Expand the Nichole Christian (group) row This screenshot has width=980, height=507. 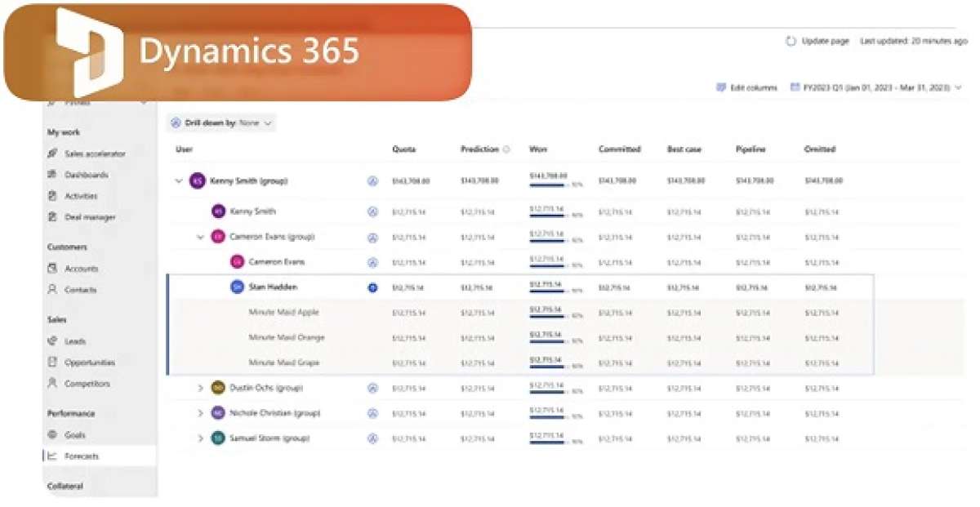pyautogui.click(x=200, y=414)
